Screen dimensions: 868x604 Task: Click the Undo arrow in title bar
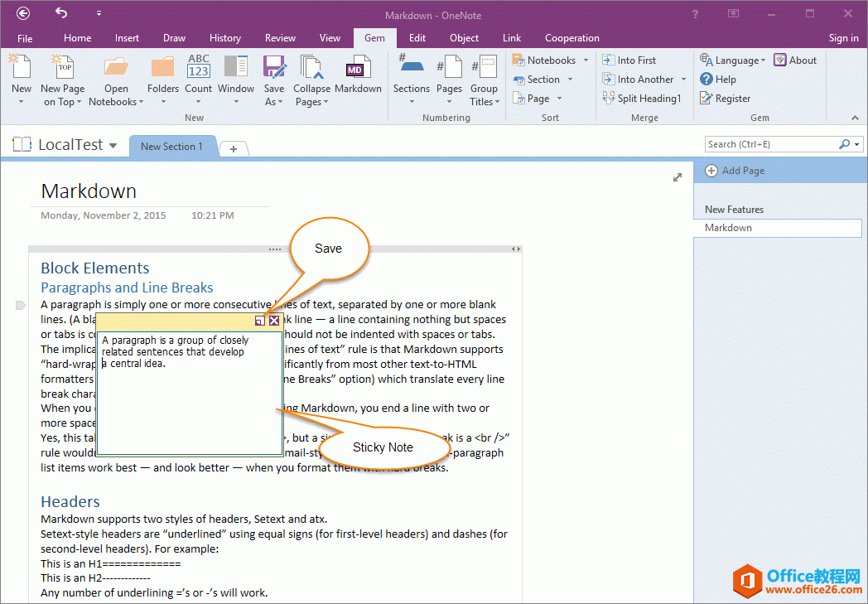(61, 13)
